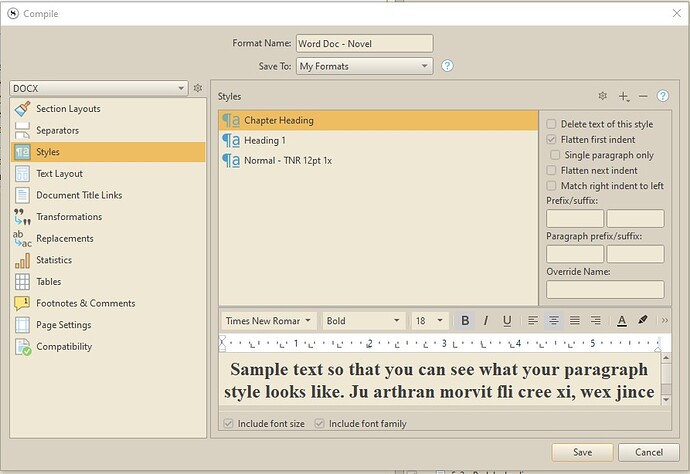Click the justify alignment icon
690x474 pixels.
(574, 321)
